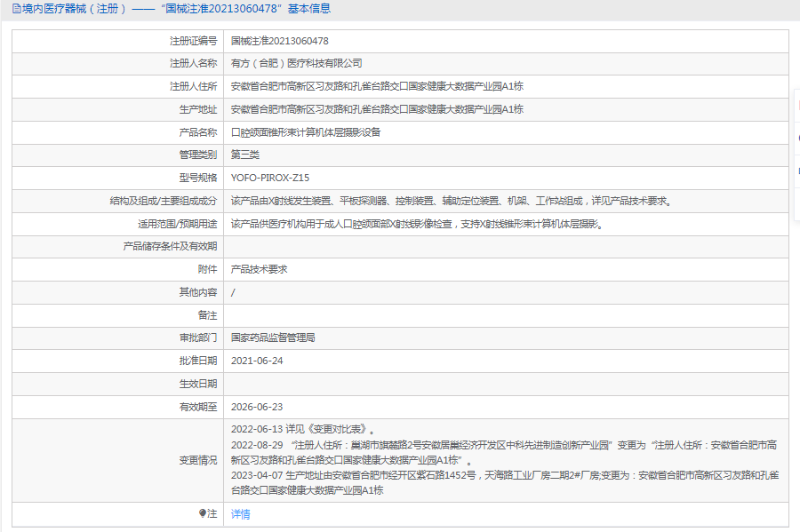The image size is (800, 532).
Task: Click the 生产地址 label
Action: point(198,109)
